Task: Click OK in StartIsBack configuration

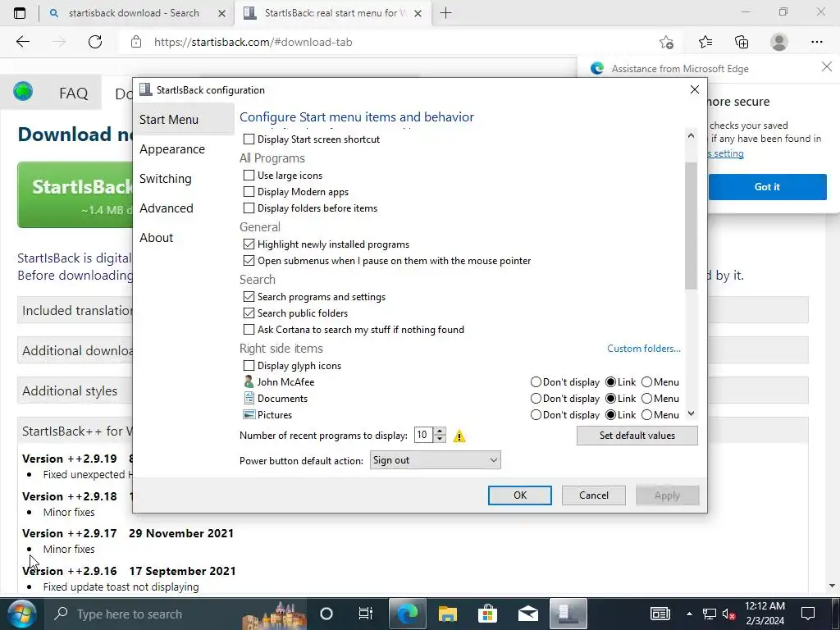Action: pyautogui.click(x=519, y=495)
